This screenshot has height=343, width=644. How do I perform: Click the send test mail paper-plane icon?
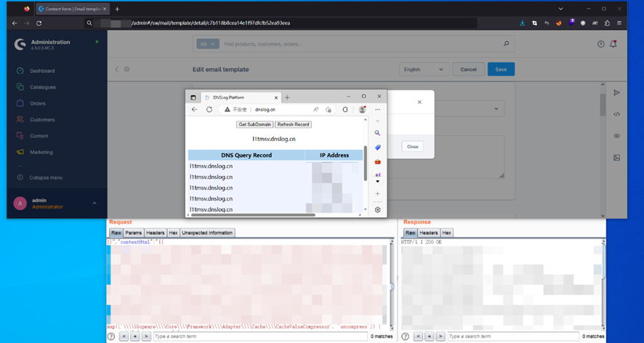click(616, 92)
